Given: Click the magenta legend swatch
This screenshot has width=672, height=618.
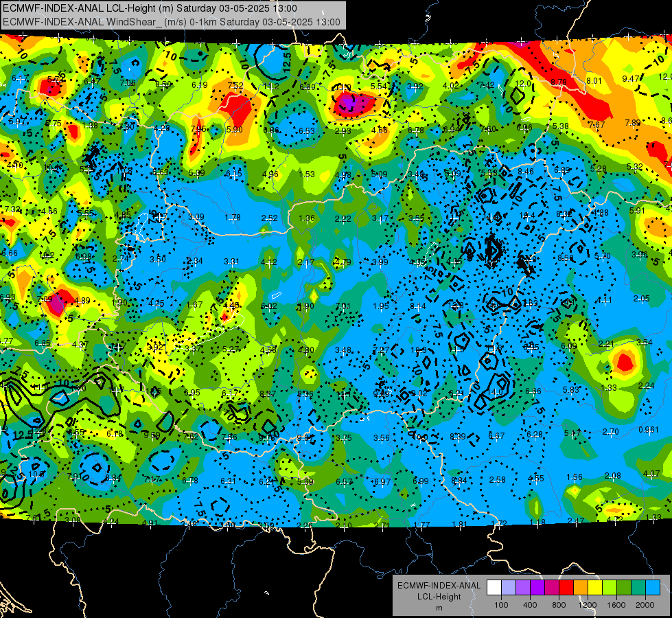Looking at the screenshot, I should [x=552, y=588].
